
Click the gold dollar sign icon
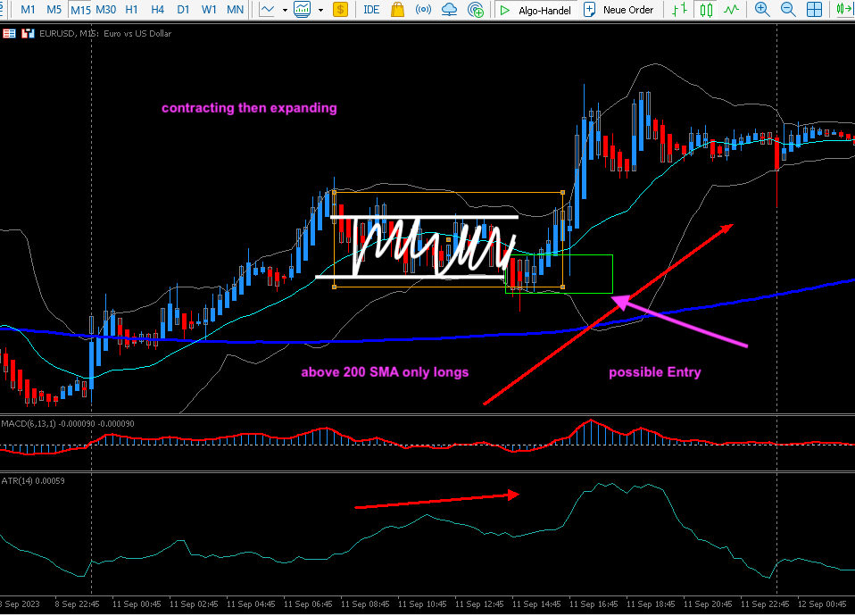click(340, 9)
